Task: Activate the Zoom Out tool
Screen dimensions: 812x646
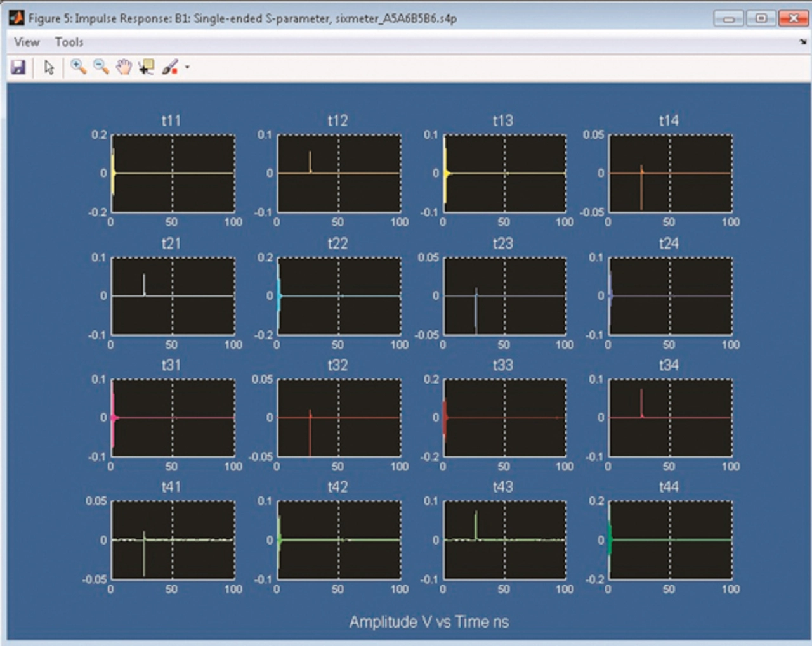Action: click(101, 67)
